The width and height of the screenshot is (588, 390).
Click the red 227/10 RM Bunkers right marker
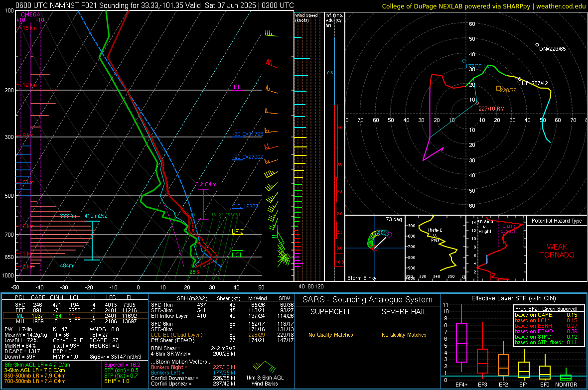(x=477, y=103)
